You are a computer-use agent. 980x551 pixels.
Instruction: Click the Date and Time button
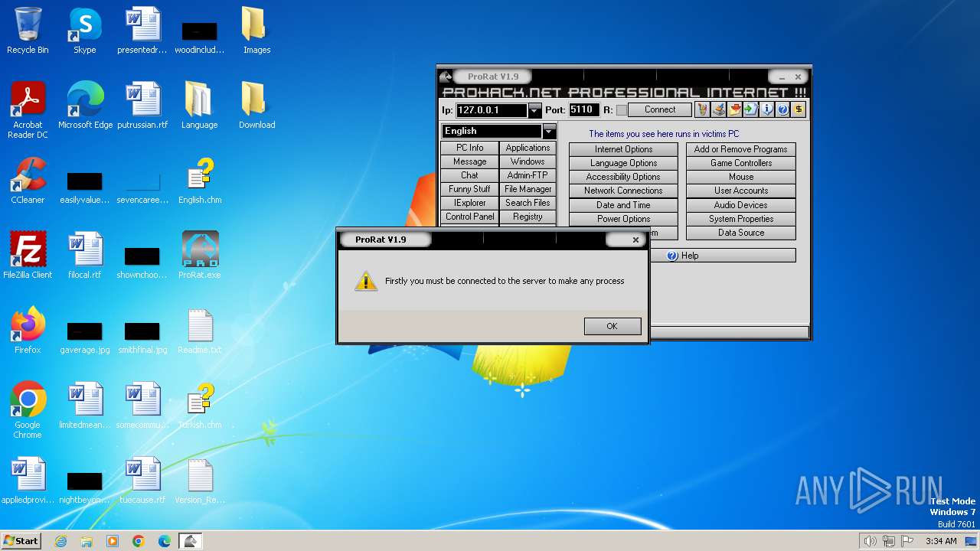click(623, 206)
